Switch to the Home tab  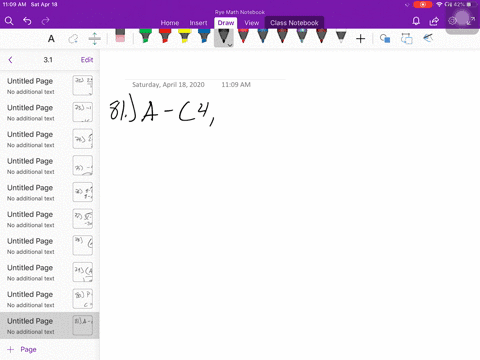click(170, 23)
